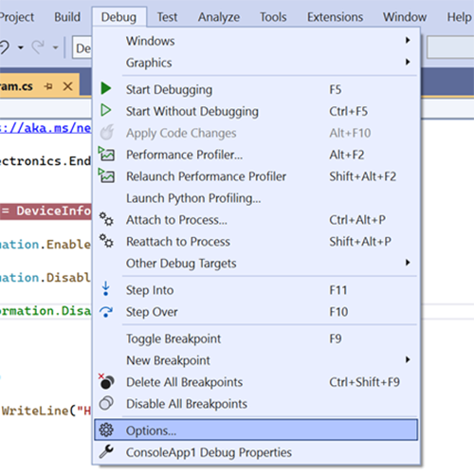Open the Test menu
474x476 pixels.
point(167,17)
